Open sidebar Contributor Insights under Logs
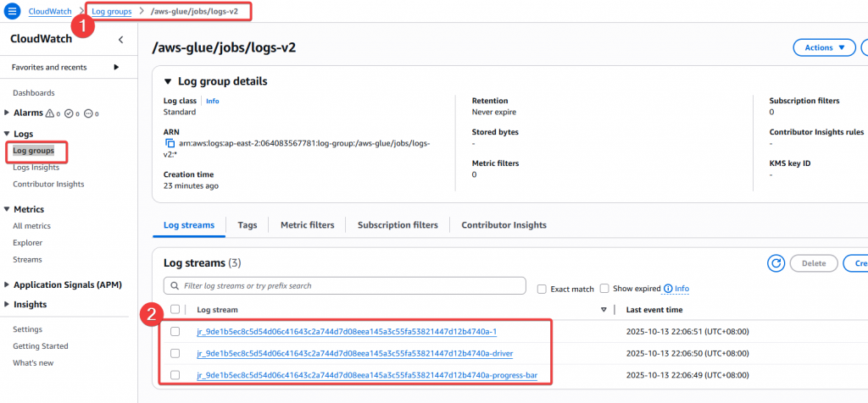Image resolution: width=868 pixels, height=403 pixels. pyautogui.click(x=48, y=184)
